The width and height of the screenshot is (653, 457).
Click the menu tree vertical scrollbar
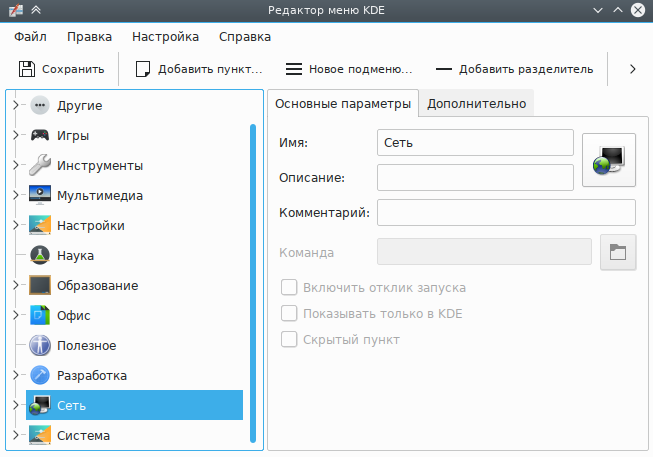pos(253,280)
